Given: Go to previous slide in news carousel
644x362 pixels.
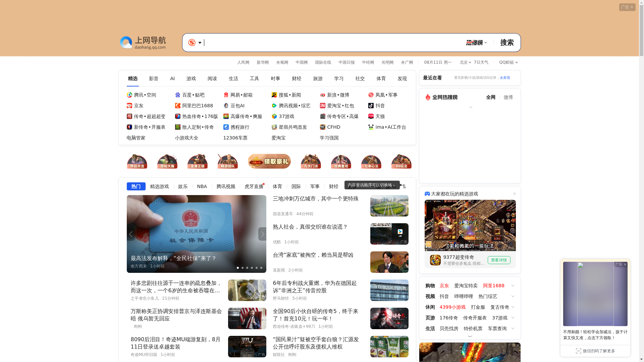Looking at the screenshot, I should 131,234.
